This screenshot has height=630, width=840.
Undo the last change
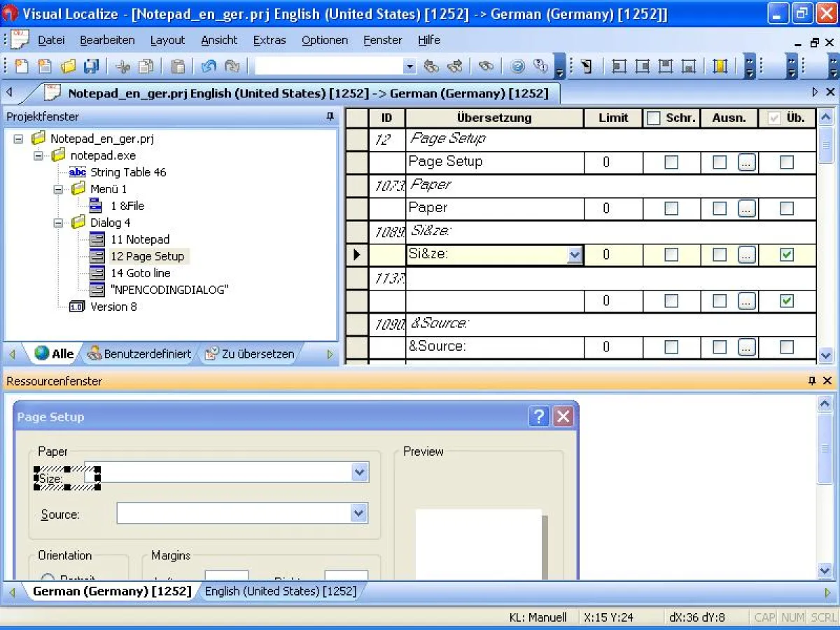208,66
